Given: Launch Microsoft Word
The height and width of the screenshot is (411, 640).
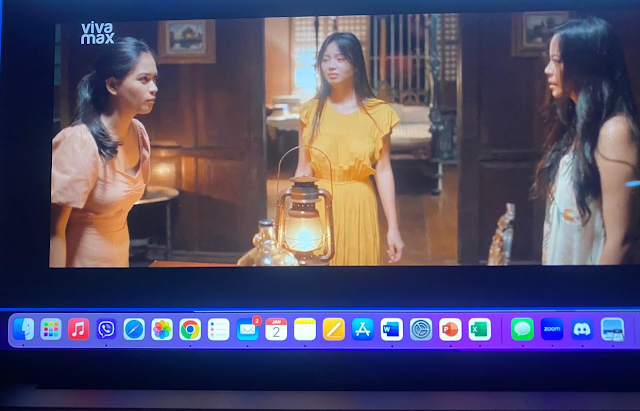Looking at the screenshot, I should [392, 329].
